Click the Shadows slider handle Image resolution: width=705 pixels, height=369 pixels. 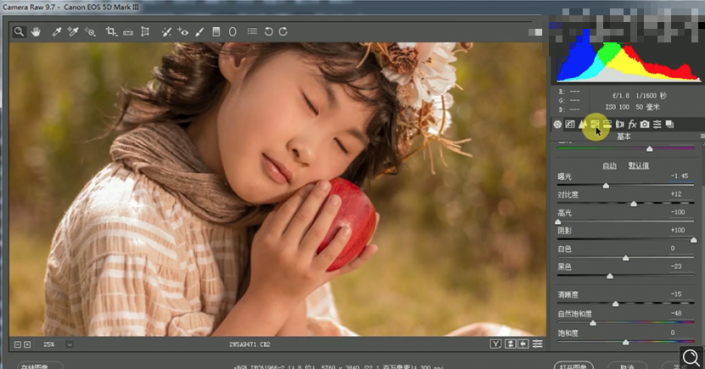pyautogui.click(x=694, y=240)
